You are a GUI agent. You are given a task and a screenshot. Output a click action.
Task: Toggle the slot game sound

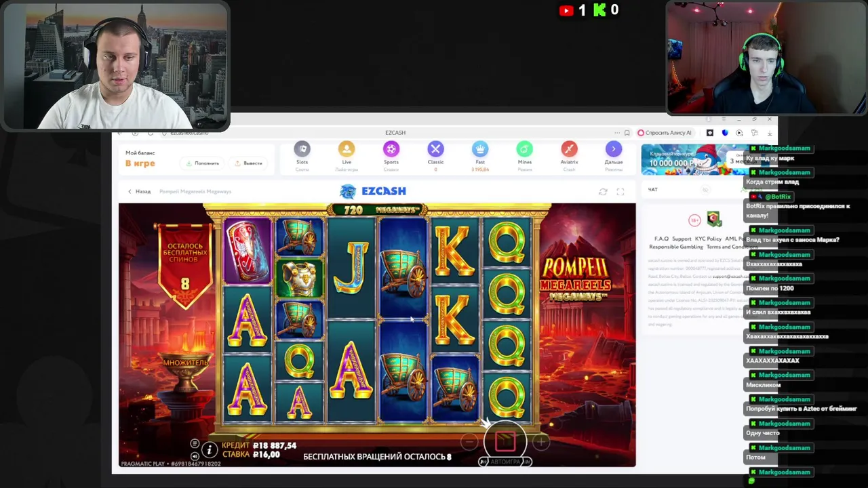[195, 455]
